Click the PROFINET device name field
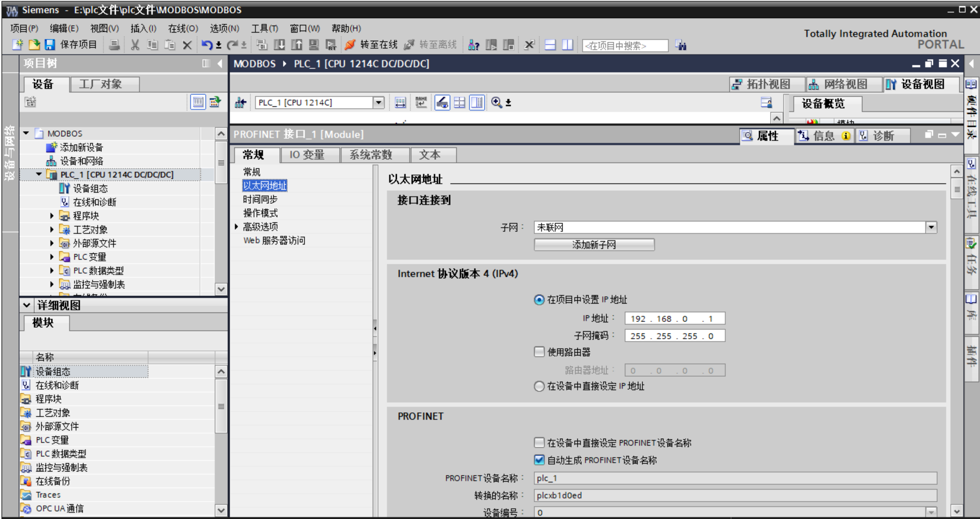Viewport: 980px width, 519px height. coord(735,478)
